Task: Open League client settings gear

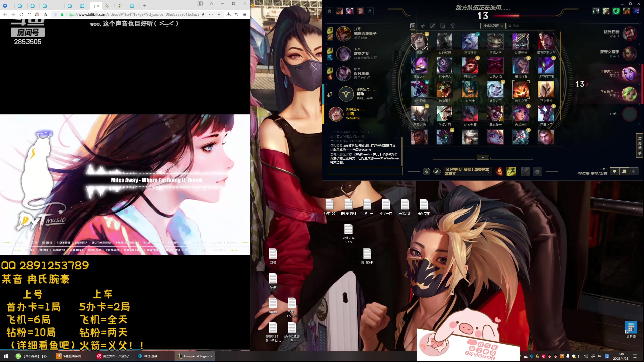Action: point(630,4)
